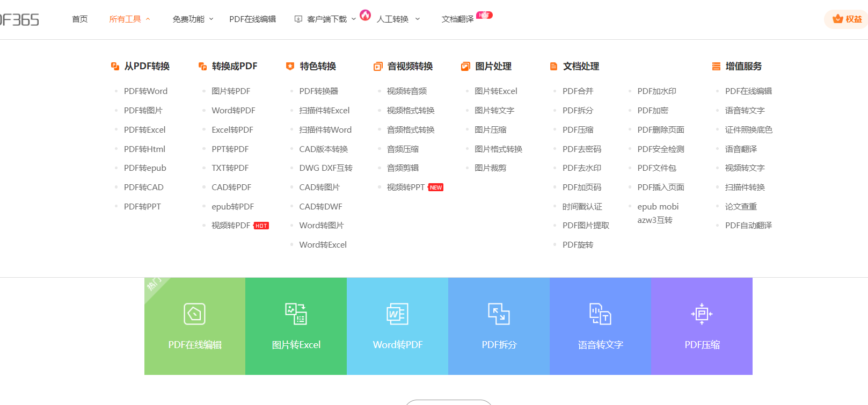Click the 增值服务 list icon
This screenshot has width=868, height=405.
716,66
